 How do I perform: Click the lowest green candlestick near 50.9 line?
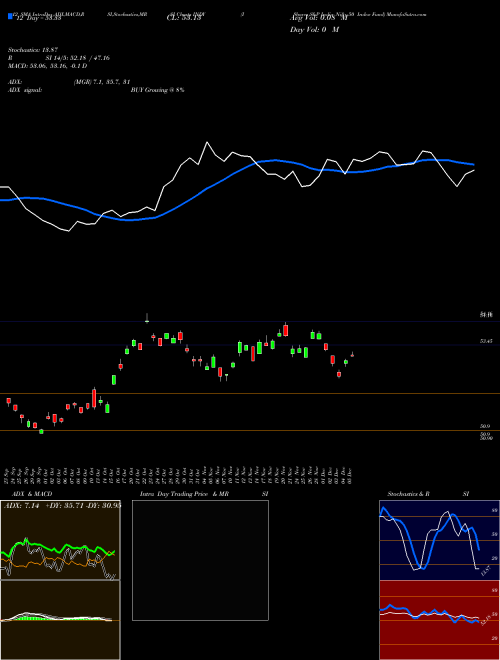(x=41, y=431)
